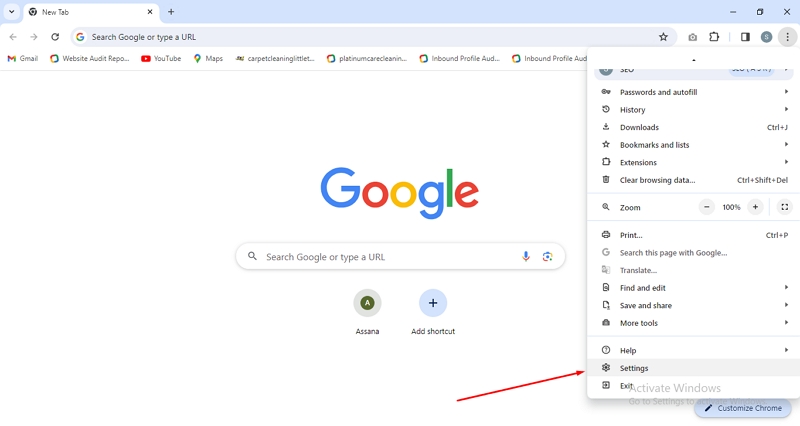Open Save and share submenu
The image size is (800, 426).
[x=694, y=306]
